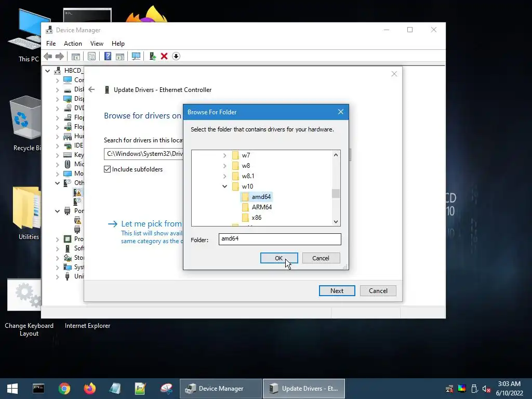Click the network tray icon with red X
Image resolution: width=532 pixels, height=399 pixels.
tap(449, 389)
